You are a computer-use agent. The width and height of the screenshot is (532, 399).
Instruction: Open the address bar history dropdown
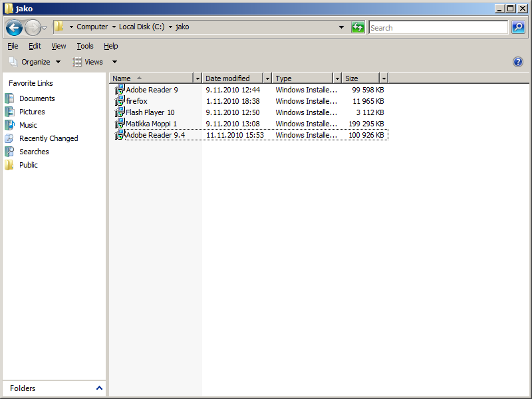(x=341, y=27)
